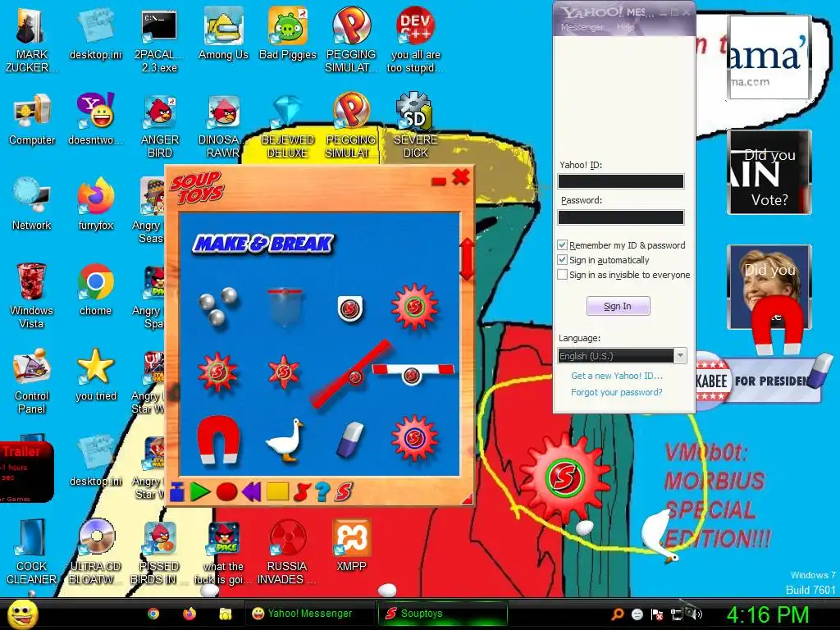Launch Firefox from the taskbar quick launch
The height and width of the screenshot is (630, 840).
[x=189, y=614]
